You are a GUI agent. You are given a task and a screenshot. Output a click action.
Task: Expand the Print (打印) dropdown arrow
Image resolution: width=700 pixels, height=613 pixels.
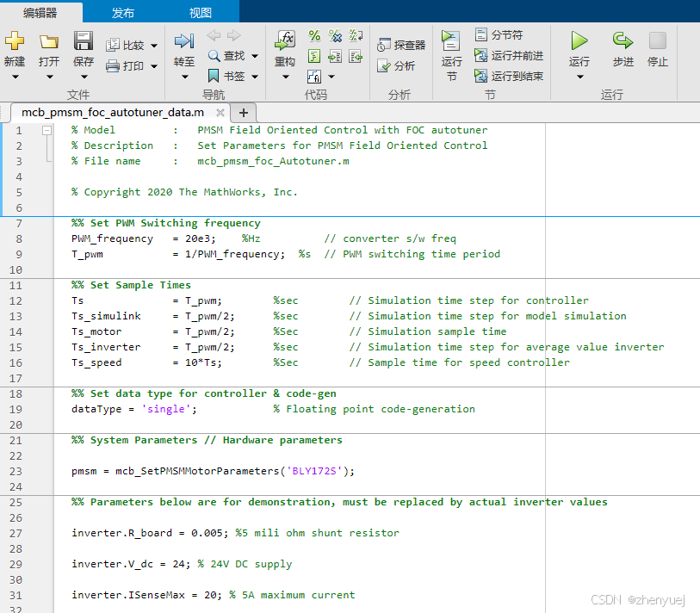pyautogui.click(x=154, y=66)
